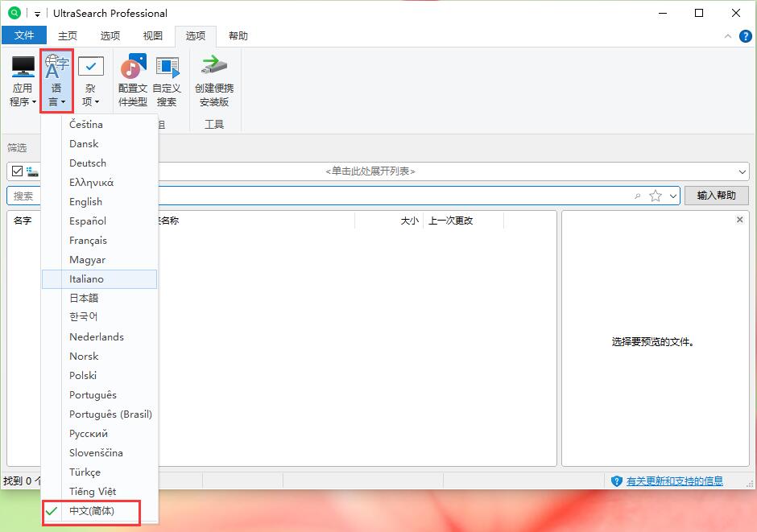Expand the drive list dropdown chevron
The image size is (757, 532).
742,171
